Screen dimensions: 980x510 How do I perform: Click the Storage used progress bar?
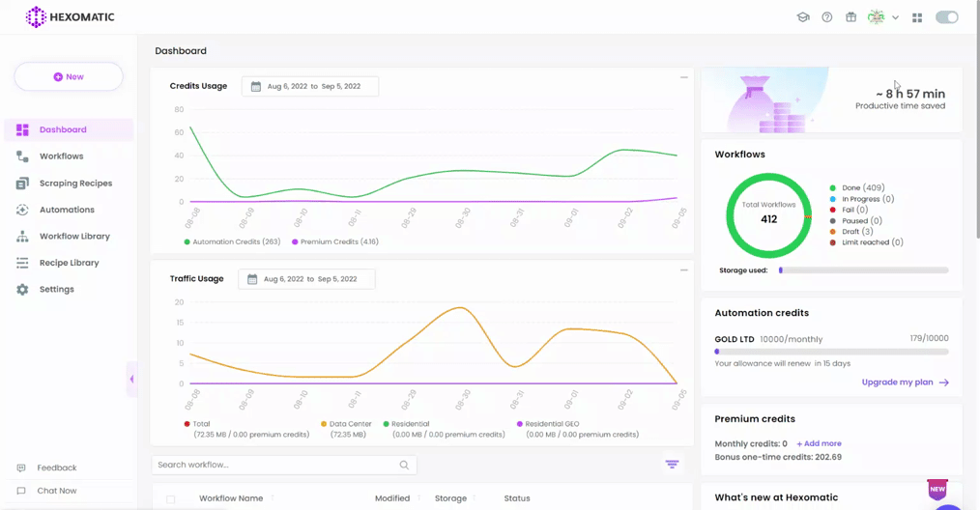[863, 270]
